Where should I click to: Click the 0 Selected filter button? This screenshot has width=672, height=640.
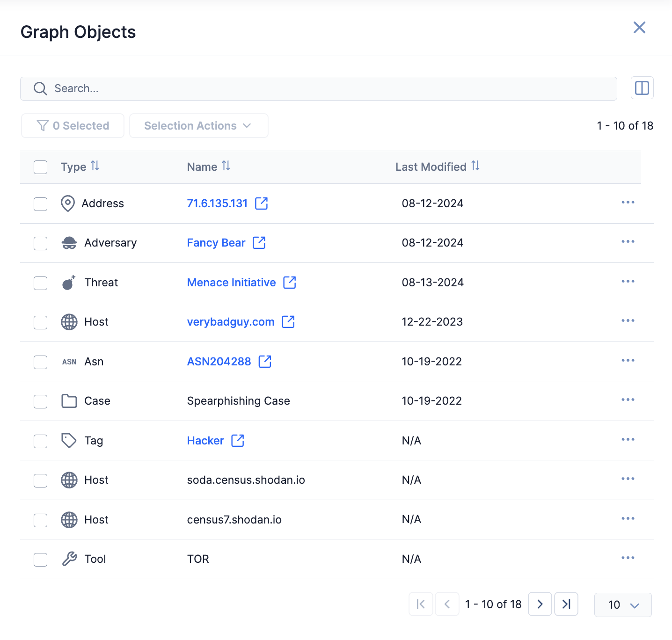(x=72, y=125)
